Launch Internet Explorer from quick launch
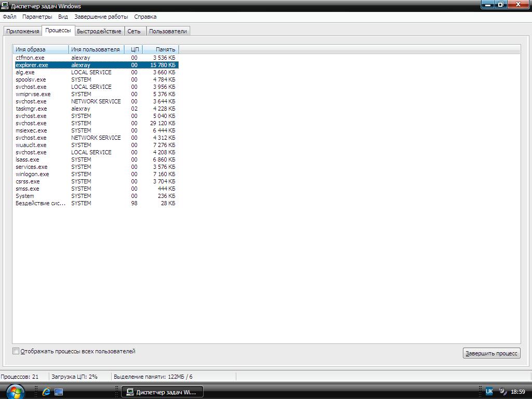This screenshot has height=399, width=532. click(x=46, y=392)
